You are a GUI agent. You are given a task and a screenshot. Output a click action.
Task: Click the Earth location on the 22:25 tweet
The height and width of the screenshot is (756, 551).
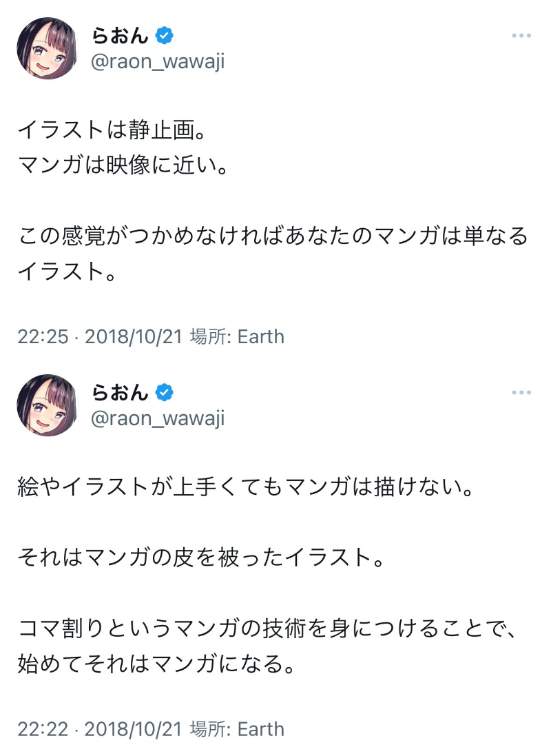click(x=260, y=336)
